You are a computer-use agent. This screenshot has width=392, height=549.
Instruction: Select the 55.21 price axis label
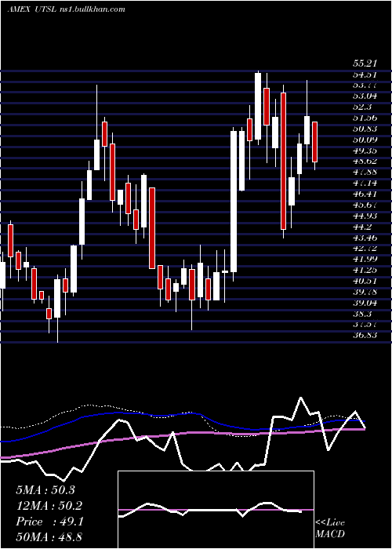[365, 64]
